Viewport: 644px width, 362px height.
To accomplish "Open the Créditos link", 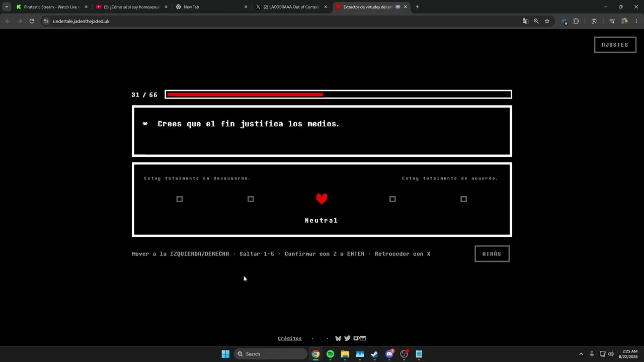I will 290,338.
